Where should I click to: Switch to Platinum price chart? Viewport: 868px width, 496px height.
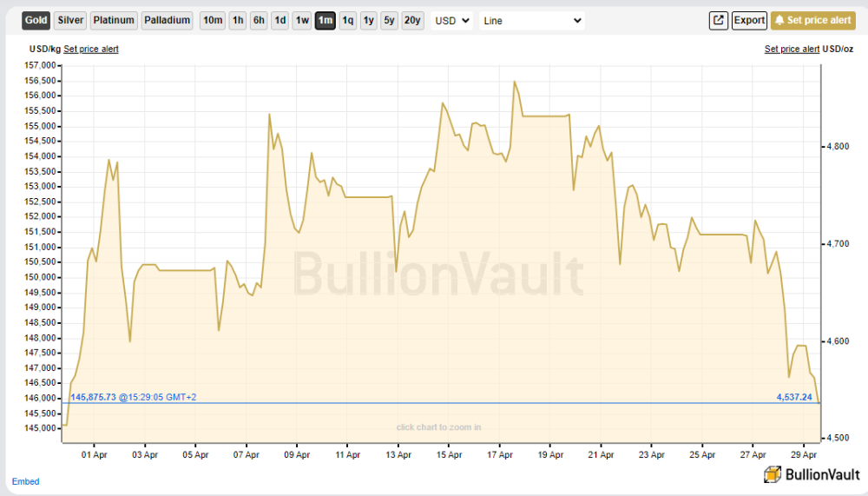tap(114, 21)
